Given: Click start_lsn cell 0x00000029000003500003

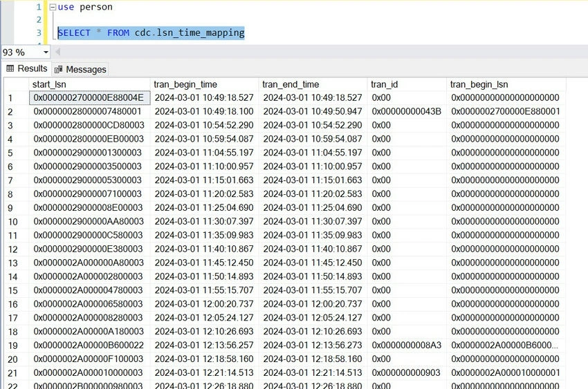Looking at the screenshot, I should [90, 167].
